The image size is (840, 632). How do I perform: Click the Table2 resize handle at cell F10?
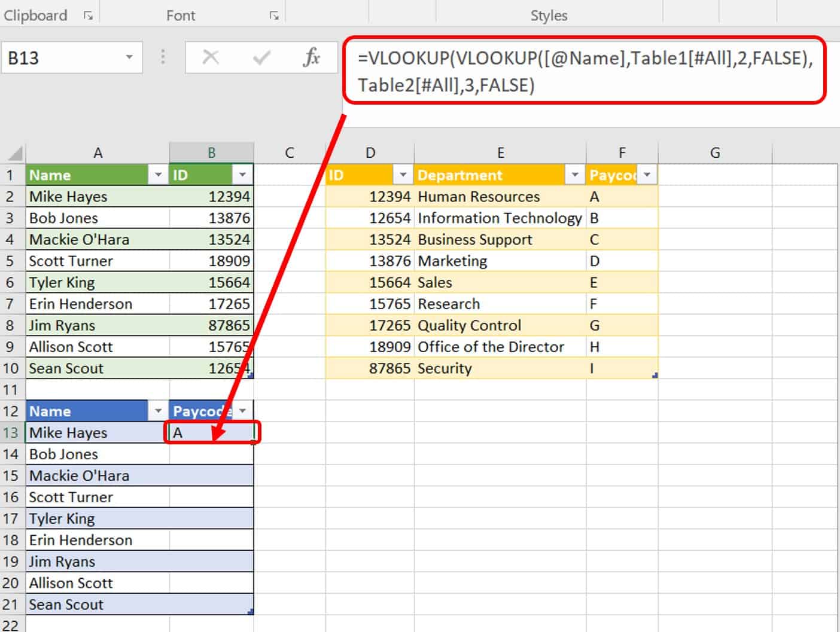pyautogui.click(x=655, y=375)
